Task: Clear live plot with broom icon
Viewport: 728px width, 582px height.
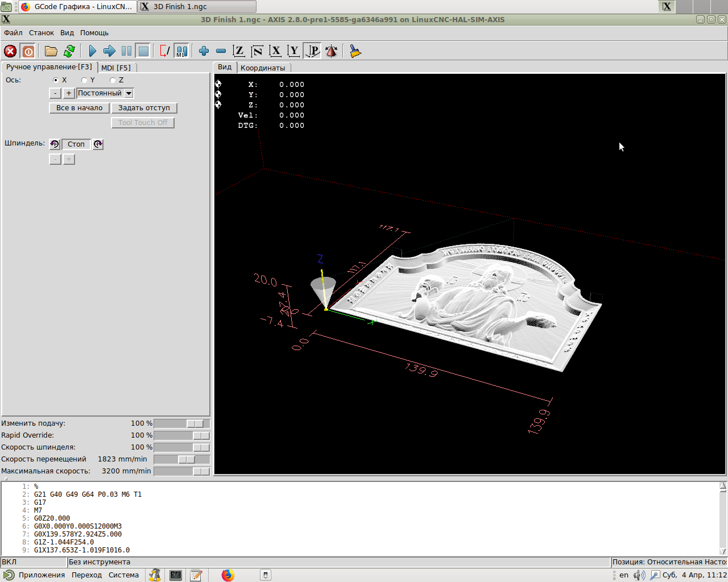Action: coord(355,51)
